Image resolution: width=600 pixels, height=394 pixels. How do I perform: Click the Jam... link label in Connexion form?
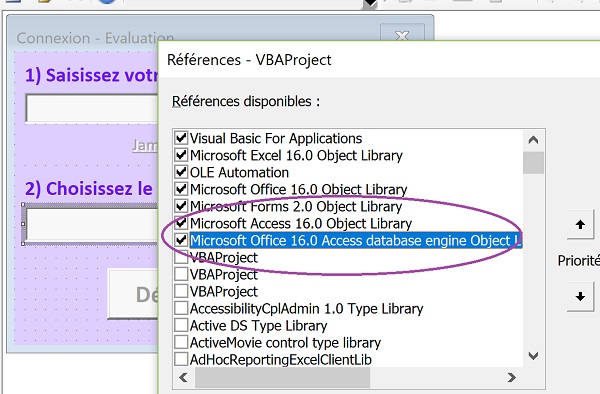pyautogui.click(x=145, y=146)
